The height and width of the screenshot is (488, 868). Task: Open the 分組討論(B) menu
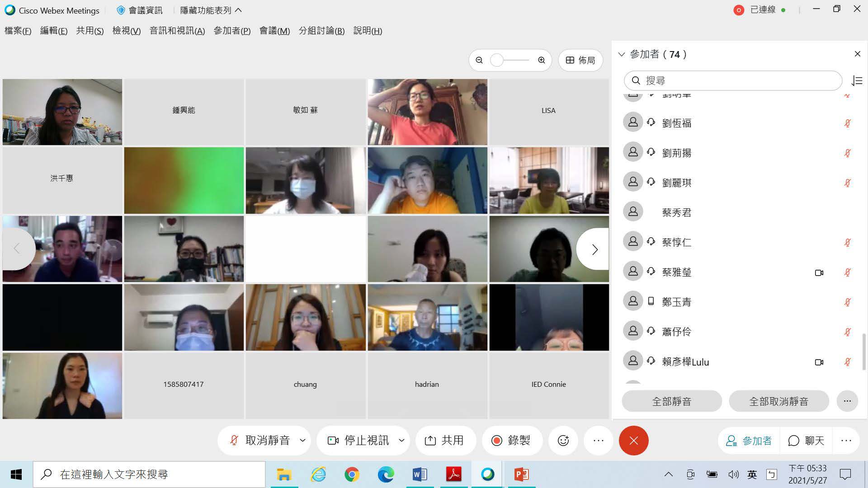pos(321,31)
